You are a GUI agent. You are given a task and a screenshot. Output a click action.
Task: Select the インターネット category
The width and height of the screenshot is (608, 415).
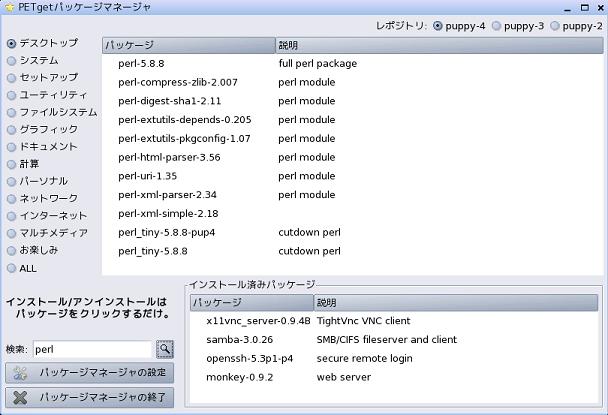point(47,216)
